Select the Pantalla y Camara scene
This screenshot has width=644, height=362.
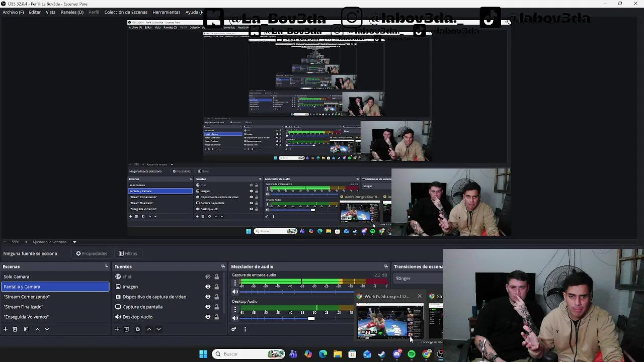click(x=55, y=287)
